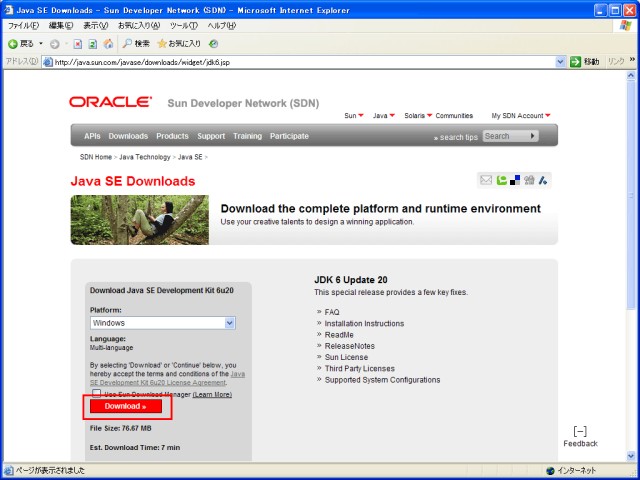The width and height of the screenshot is (640, 480).
Task: Click the Home page toolbar icon
Action: tap(108, 44)
